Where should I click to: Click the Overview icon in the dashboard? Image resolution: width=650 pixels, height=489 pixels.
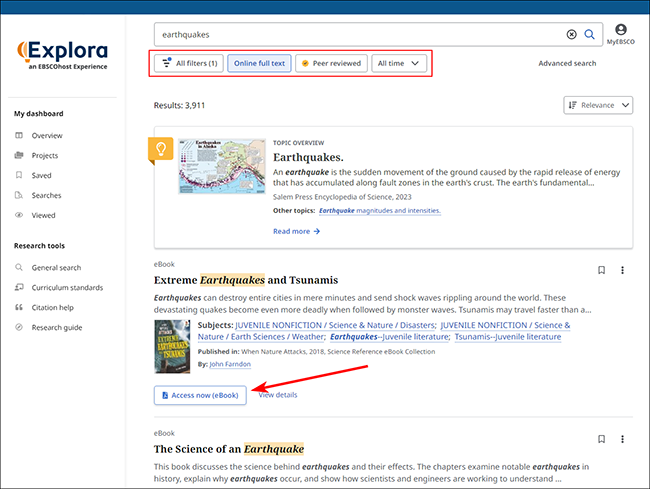[x=19, y=136]
